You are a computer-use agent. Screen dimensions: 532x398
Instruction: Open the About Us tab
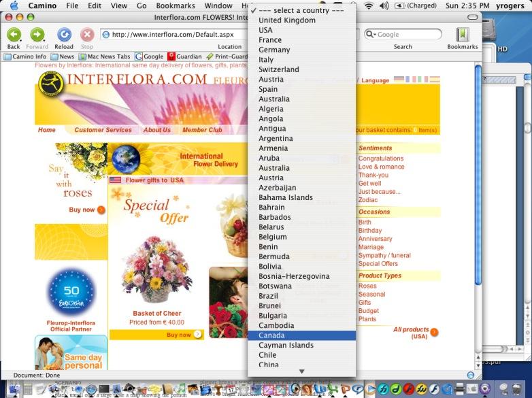point(156,130)
